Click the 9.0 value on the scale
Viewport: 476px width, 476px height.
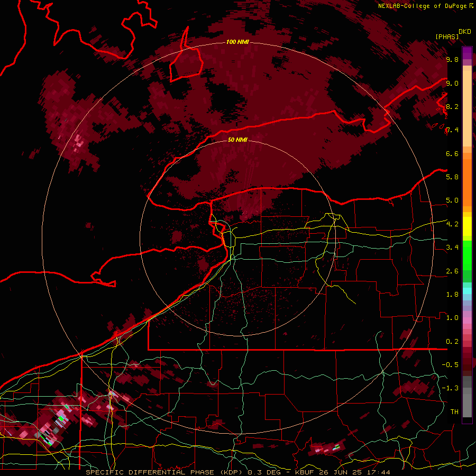coord(452,83)
